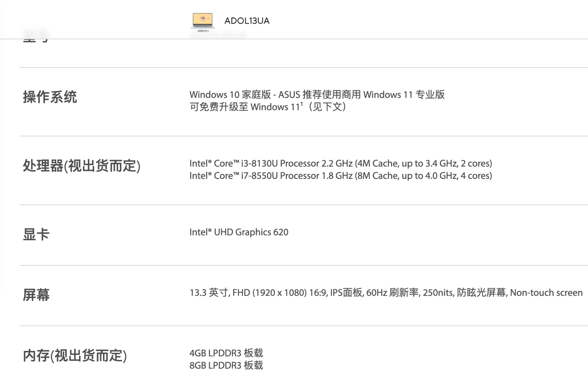This screenshot has width=588, height=373.
Task: Click the 可免费升级至 Windows 11 line
Action: (244, 107)
